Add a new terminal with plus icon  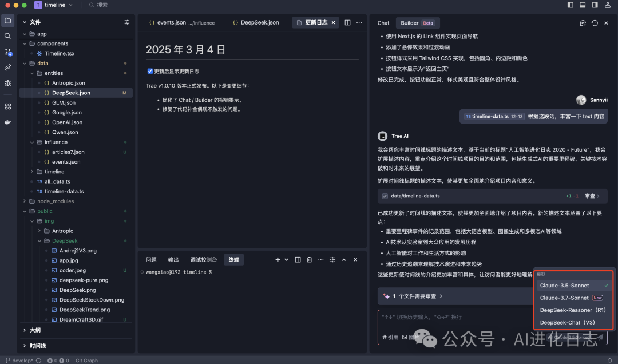[x=278, y=259]
